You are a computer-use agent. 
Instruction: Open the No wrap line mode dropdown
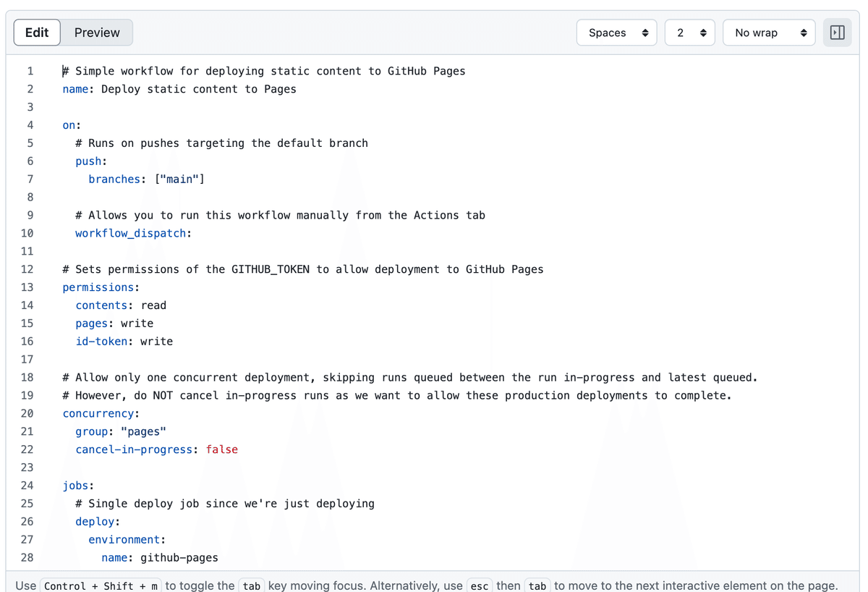[x=769, y=33]
